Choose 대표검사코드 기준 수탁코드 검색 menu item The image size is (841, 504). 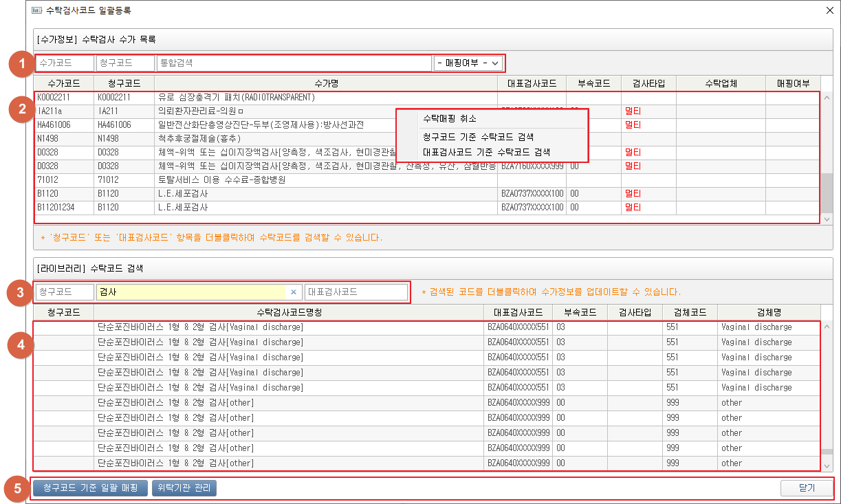coord(486,152)
